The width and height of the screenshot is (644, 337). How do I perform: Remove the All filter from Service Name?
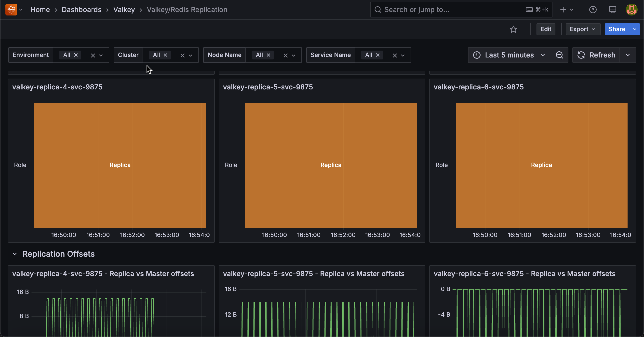[x=377, y=55]
